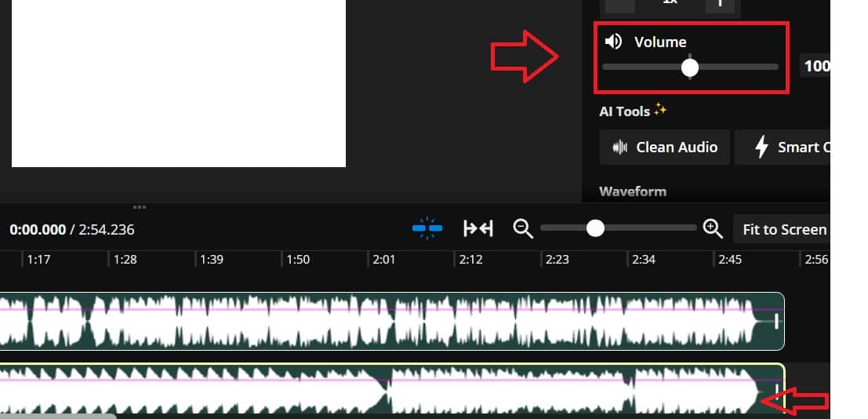Click the 2:12 mark on the timeline ruler
The width and height of the screenshot is (868, 419).
pos(470,260)
